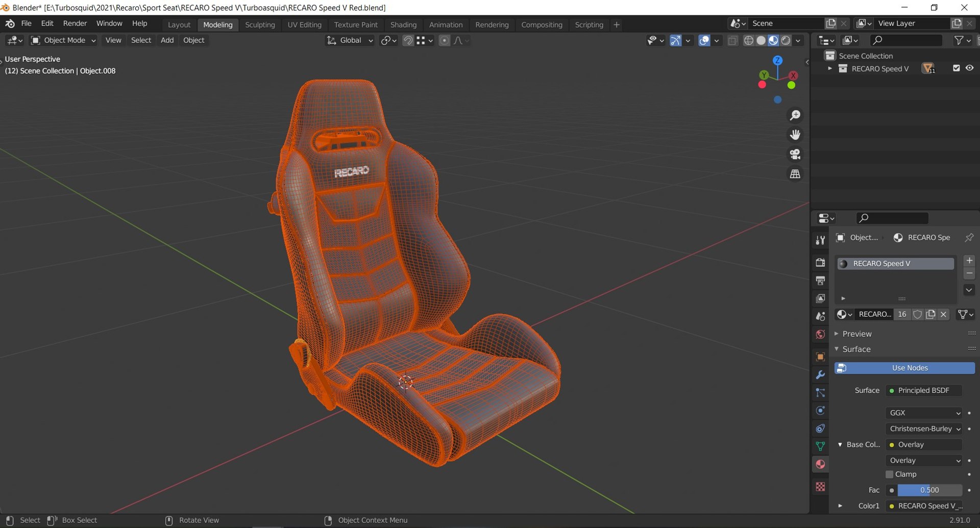Switch perspective/orthographic grid icon
Viewport: 980px width, 528px height.
795,174
